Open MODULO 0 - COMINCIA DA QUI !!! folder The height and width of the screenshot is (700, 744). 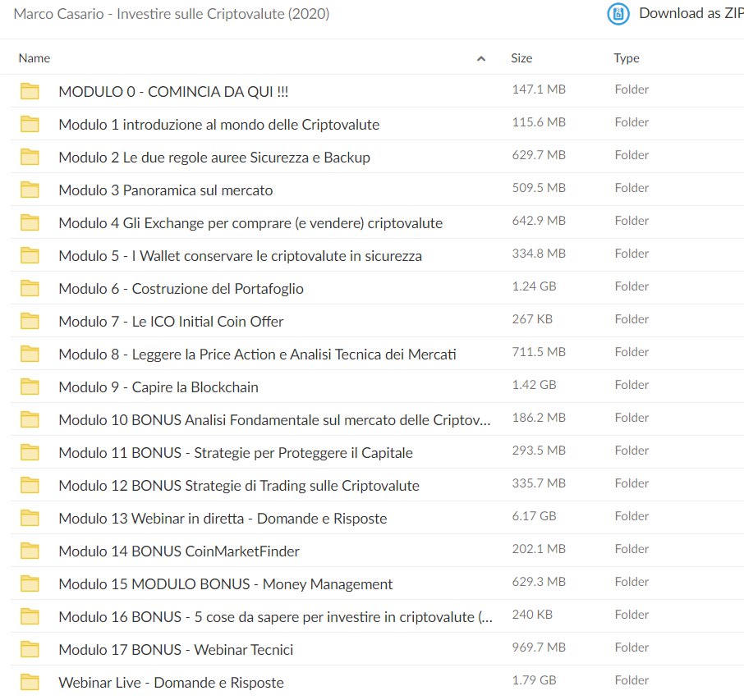173,92
